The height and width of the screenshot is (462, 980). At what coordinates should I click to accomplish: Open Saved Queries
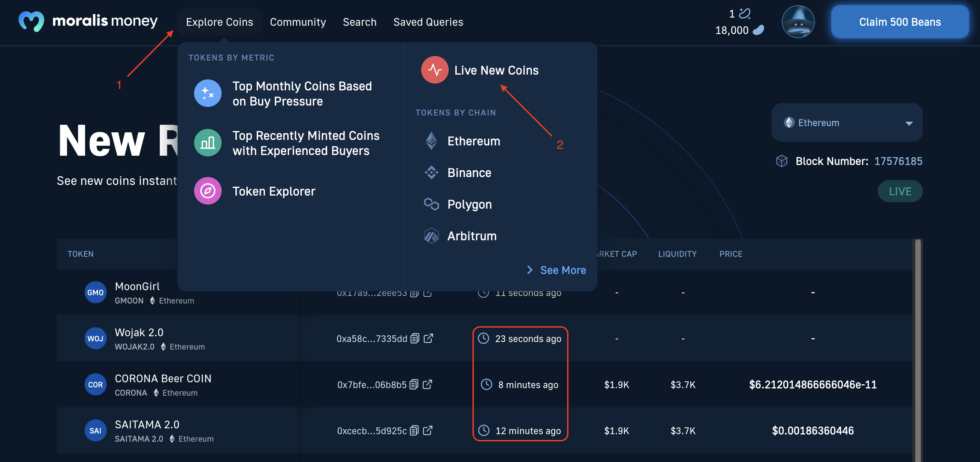pos(428,22)
